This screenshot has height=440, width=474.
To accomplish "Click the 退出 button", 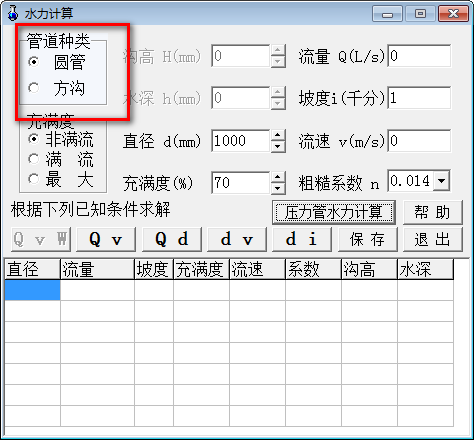I will coord(433,239).
